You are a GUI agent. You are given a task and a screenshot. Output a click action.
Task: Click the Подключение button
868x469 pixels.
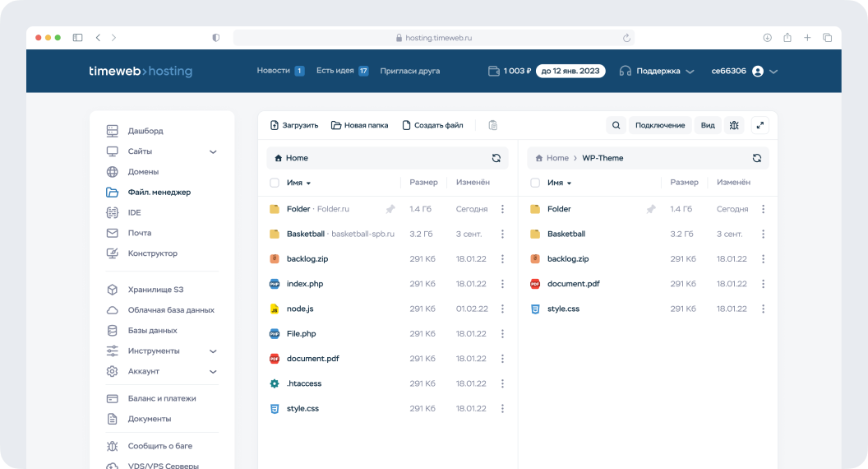(659, 125)
